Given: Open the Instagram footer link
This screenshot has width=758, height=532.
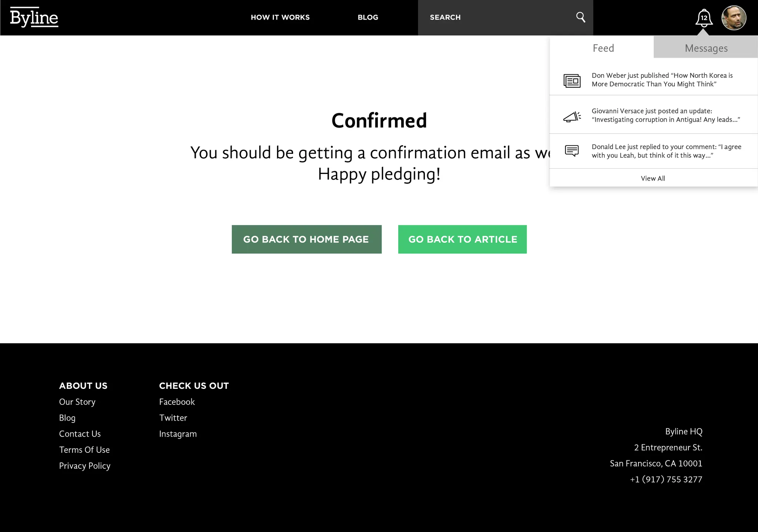Looking at the screenshot, I should 178,434.
